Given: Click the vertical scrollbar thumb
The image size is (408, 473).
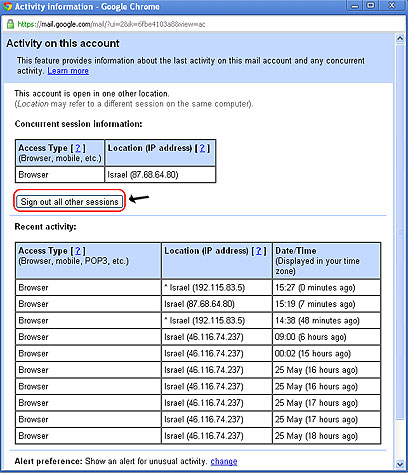Looking at the screenshot, I should click(400, 233).
